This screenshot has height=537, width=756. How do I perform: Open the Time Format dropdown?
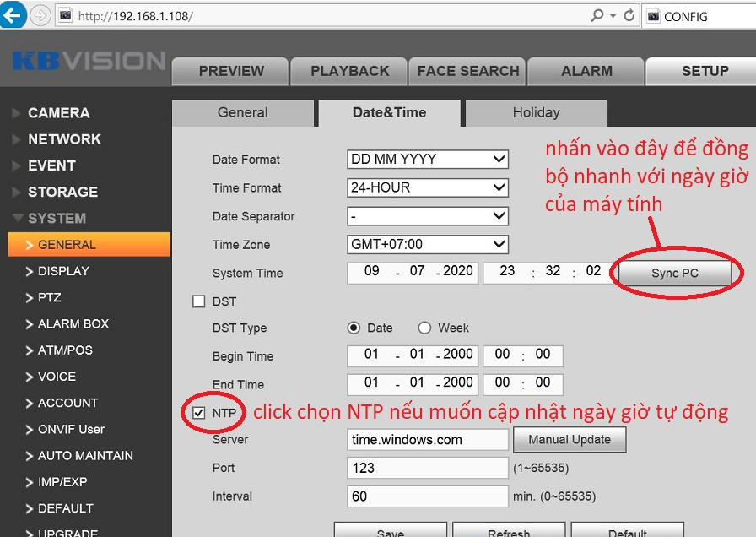pyautogui.click(x=428, y=188)
